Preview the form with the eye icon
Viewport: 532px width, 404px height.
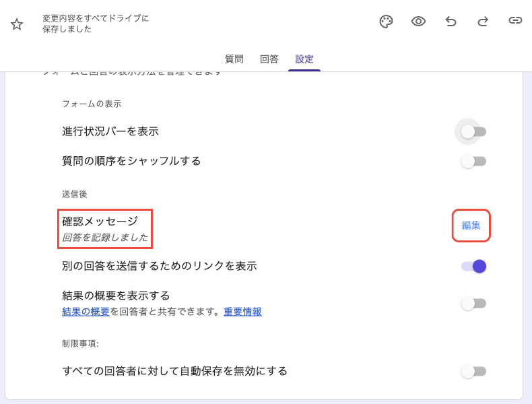click(x=418, y=22)
